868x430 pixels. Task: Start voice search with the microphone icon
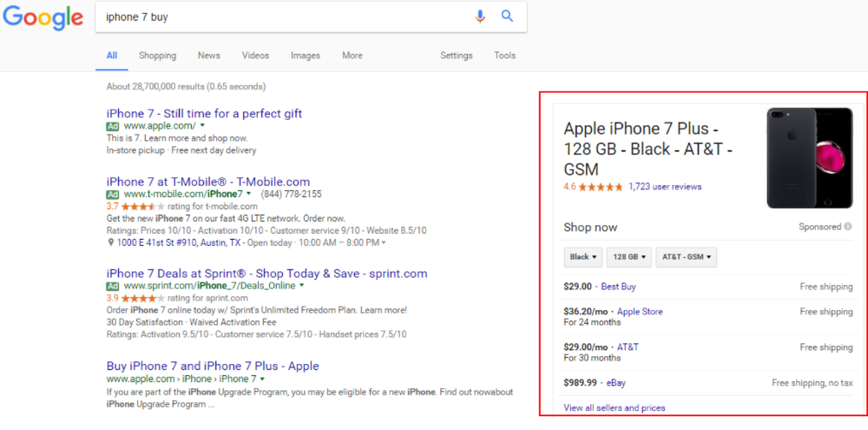click(480, 17)
